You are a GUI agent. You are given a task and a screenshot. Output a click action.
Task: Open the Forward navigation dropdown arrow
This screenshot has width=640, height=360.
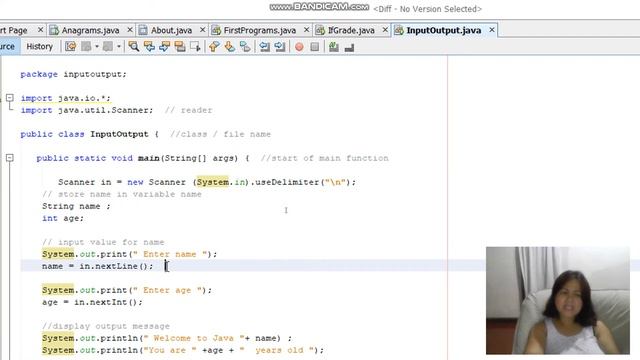[x=119, y=47]
